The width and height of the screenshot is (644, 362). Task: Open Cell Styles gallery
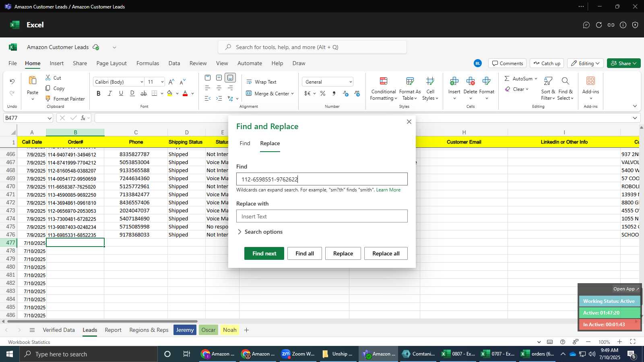coord(430,88)
